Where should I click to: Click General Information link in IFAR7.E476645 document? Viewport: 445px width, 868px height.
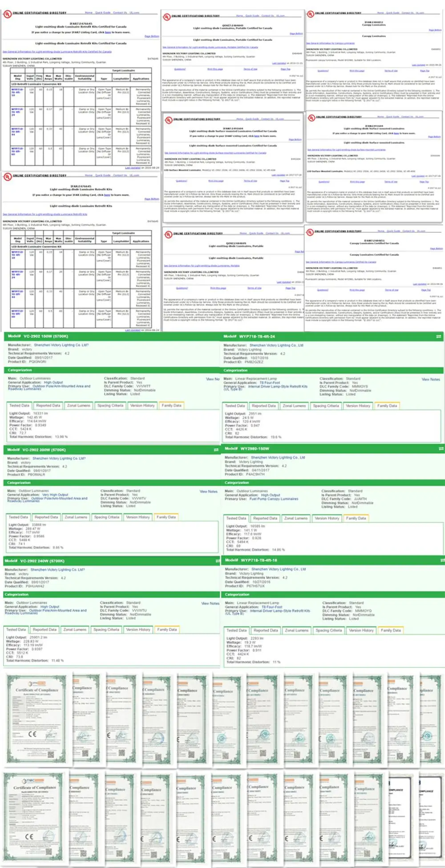pyautogui.click(x=57, y=52)
